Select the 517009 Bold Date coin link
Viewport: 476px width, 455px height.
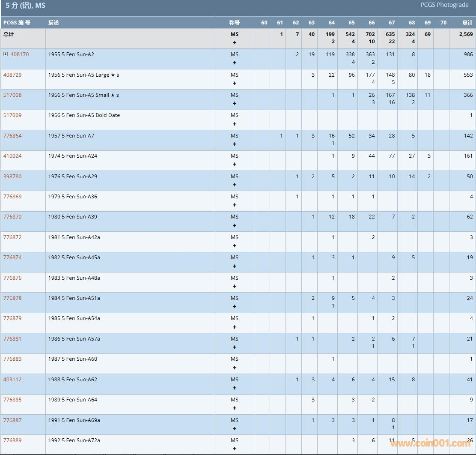coord(12,115)
